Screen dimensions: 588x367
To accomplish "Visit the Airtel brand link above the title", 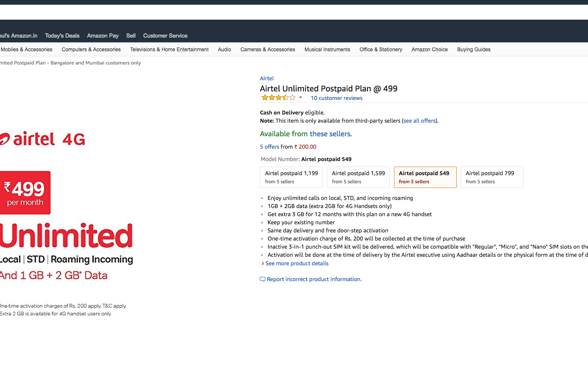I will (267, 79).
